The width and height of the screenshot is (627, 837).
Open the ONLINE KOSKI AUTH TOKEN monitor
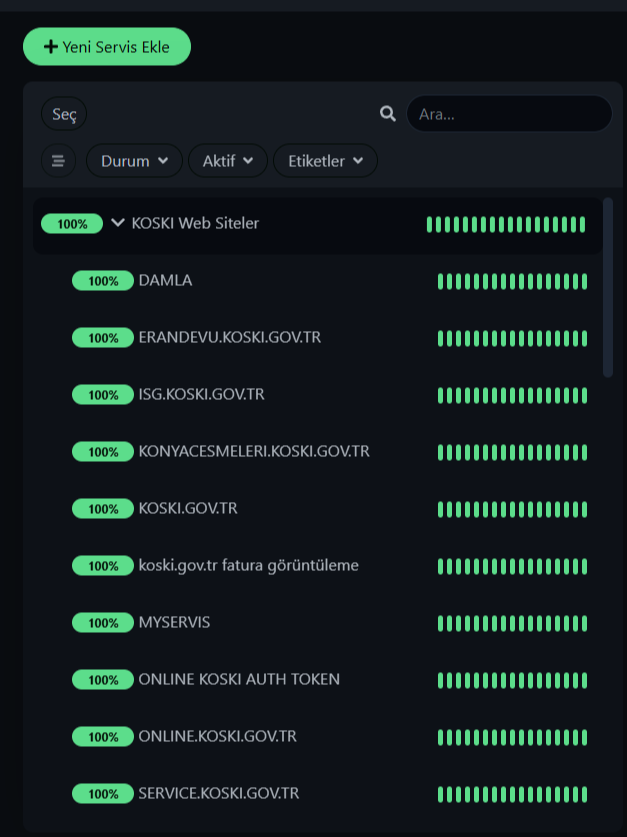(x=239, y=680)
